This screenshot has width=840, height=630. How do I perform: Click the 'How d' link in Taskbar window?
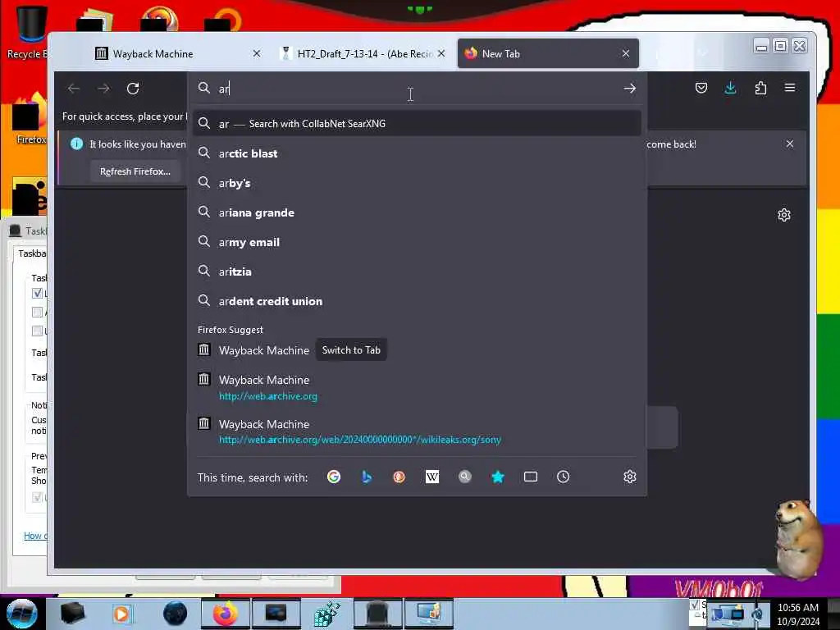(35, 536)
